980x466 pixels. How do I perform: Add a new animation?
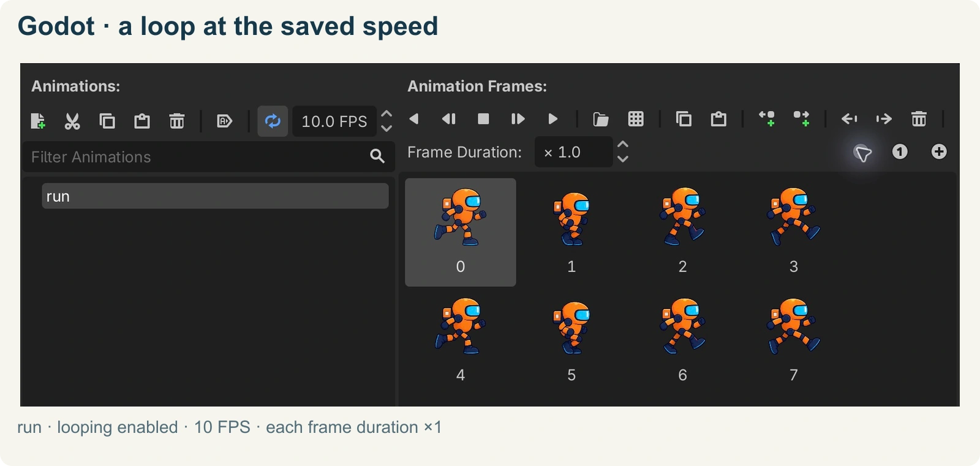[38, 121]
